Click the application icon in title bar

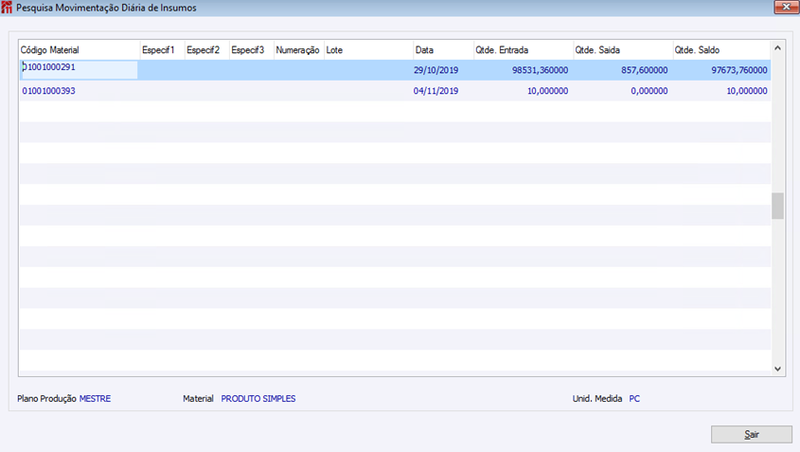pos(7,7)
